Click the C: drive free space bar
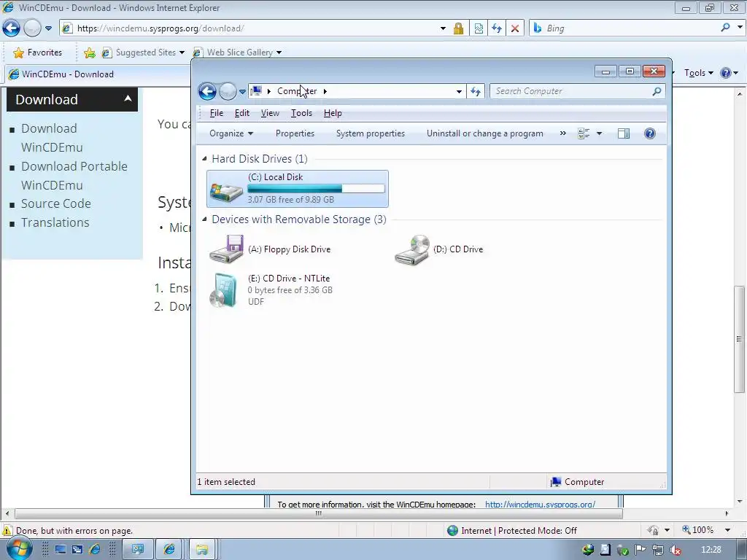Screen dimensions: 747x560 coord(316,189)
